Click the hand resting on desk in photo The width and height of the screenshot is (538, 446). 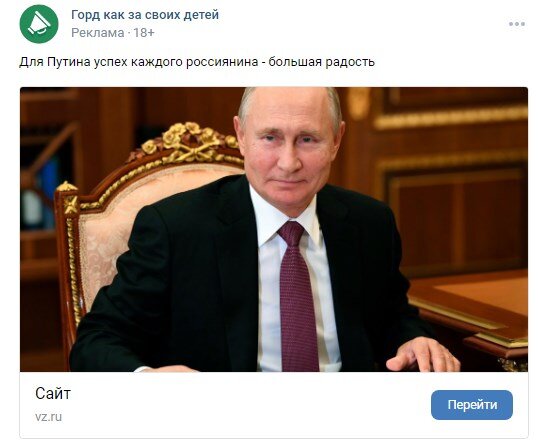click(423, 353)
